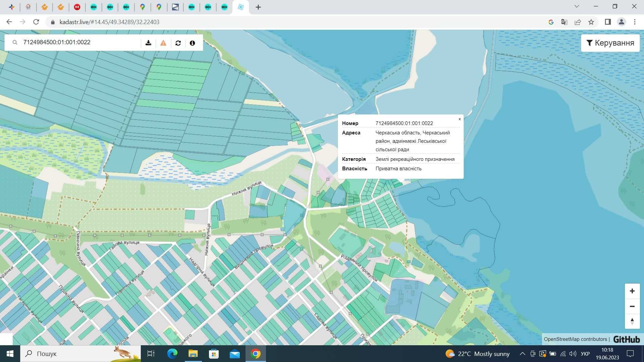Close the parcel info popup

pyautogui.click(x=460, y=119)
